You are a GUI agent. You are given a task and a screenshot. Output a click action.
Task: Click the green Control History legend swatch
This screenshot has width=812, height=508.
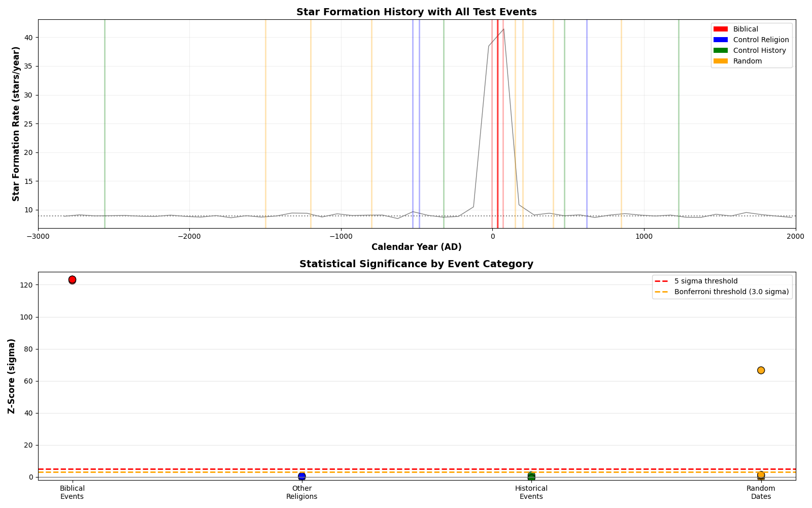(x=720, y=51)
